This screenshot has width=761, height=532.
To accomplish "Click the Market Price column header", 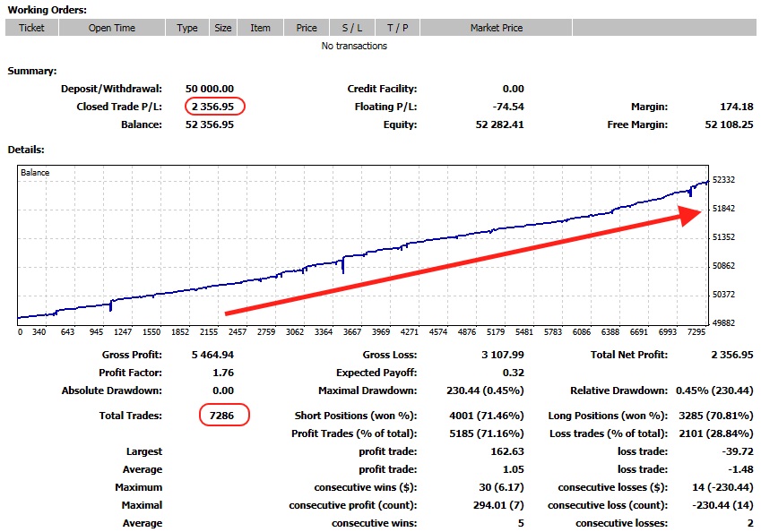I will tap(497, 28).
